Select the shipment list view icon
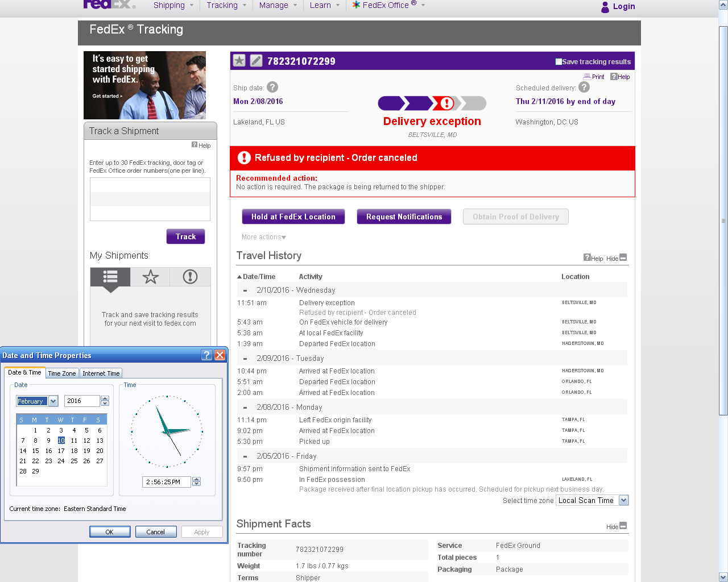This screenshot has height=582, width=728. [110, 277]
